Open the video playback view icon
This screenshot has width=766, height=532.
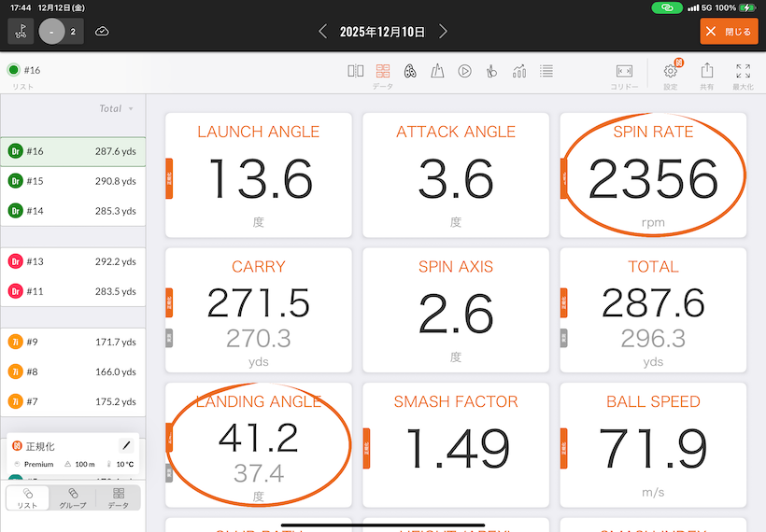point(464,71)
